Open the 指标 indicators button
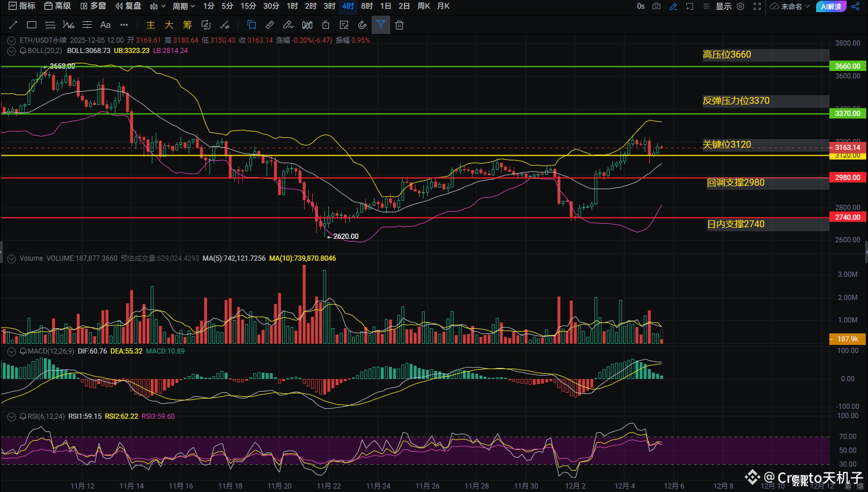Image resolution: width=868 pixels, height=492 pixels. [x=22, y=6]
